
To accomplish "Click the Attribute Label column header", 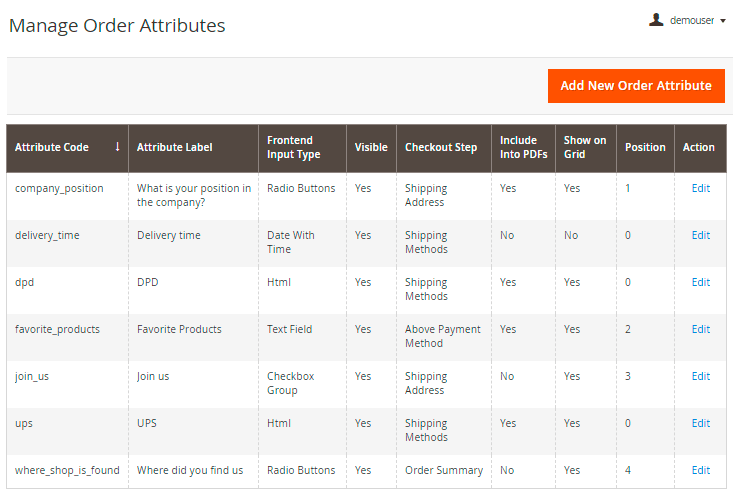I will point(175,148).
